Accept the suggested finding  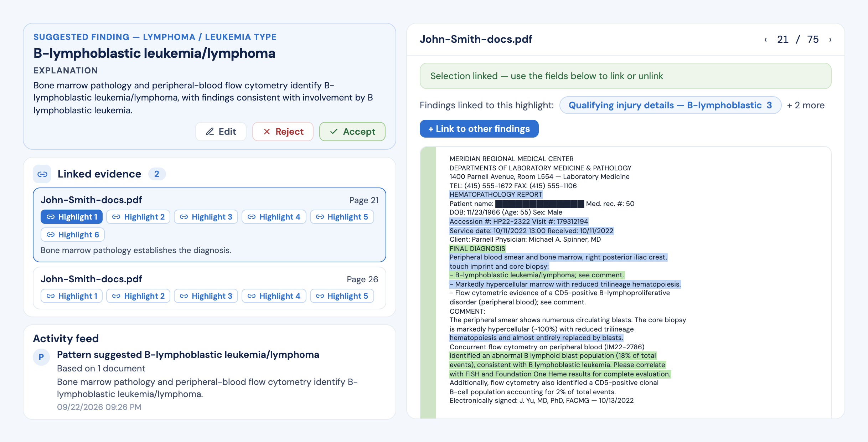[352, 132]
